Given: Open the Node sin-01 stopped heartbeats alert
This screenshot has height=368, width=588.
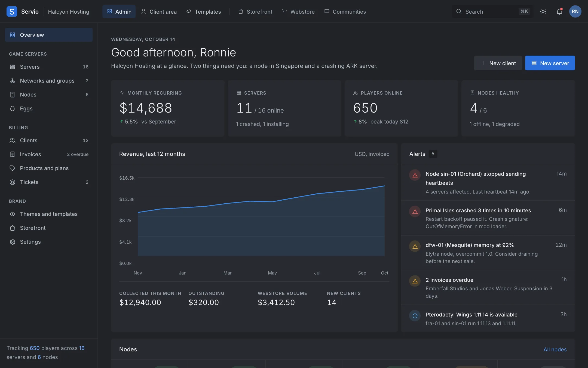Looking at the screenshot, I should pos(488,182).
